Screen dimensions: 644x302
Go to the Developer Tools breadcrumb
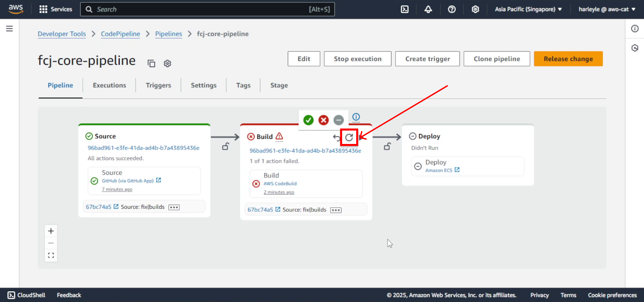pos(62,34)
